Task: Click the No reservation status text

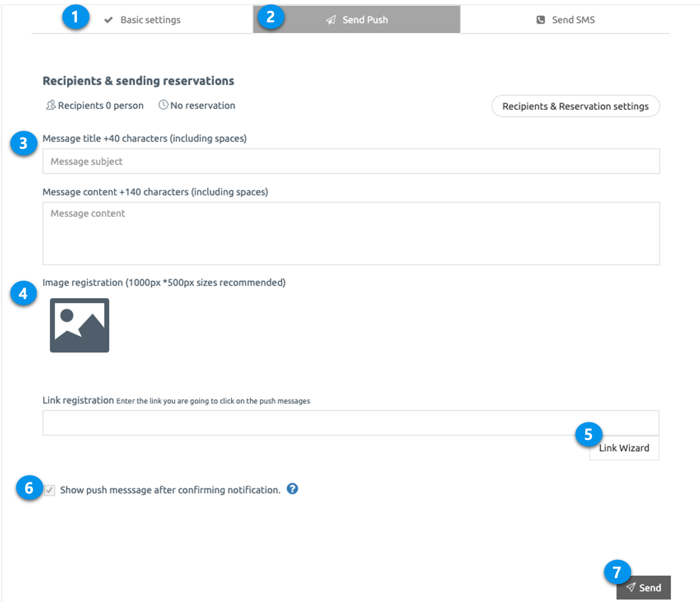Action: pos(202,106)
